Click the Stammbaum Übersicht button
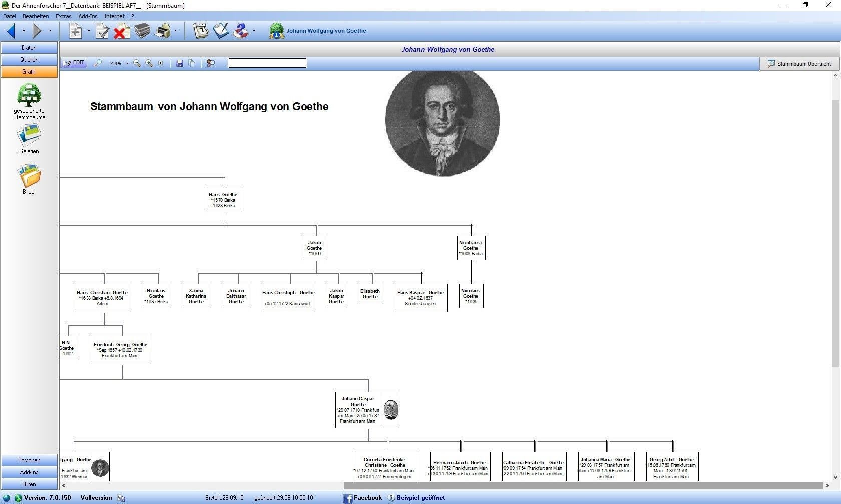Screen dimensions: 841x504 799,64
